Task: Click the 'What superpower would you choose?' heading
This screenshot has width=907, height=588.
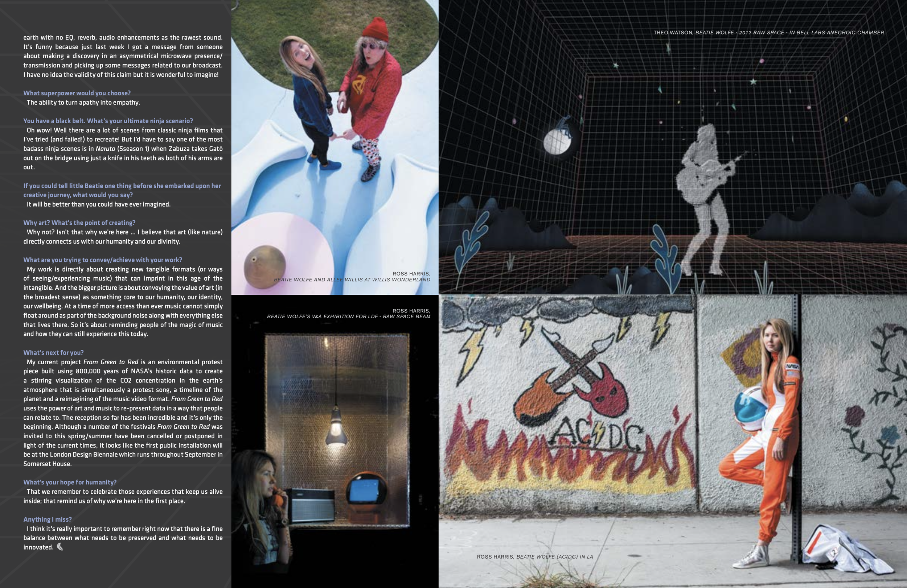Action: (x=77, y=93)
